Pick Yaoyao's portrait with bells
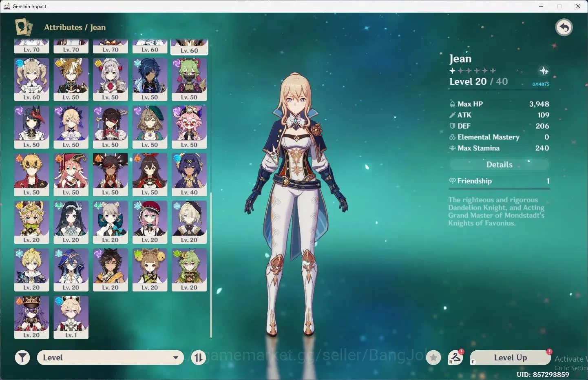This screenshot has height=380, width=588. point(150,270)
